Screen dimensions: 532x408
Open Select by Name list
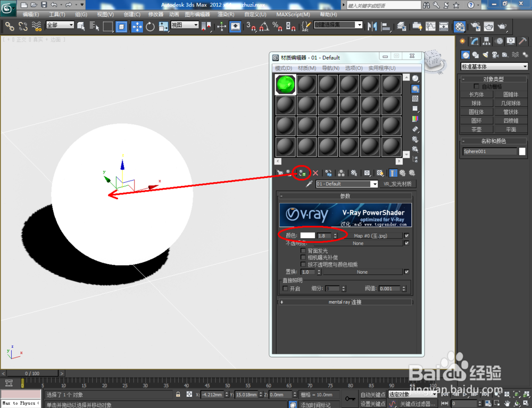tap(94, 26)
